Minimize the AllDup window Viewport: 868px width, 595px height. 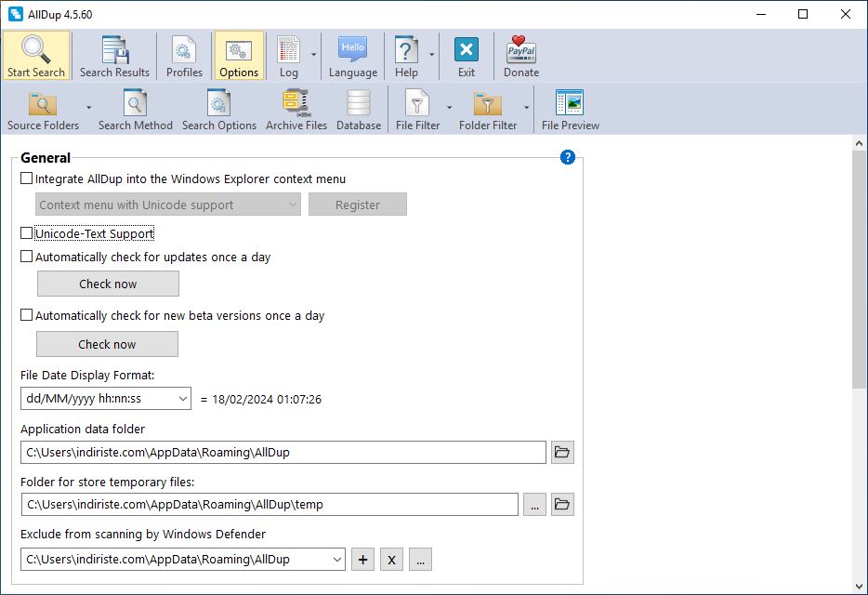tap(761, 14)
